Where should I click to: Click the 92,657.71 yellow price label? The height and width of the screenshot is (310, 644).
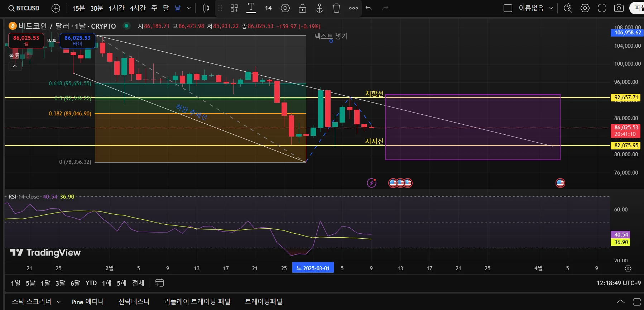click(x=626, y=97)
